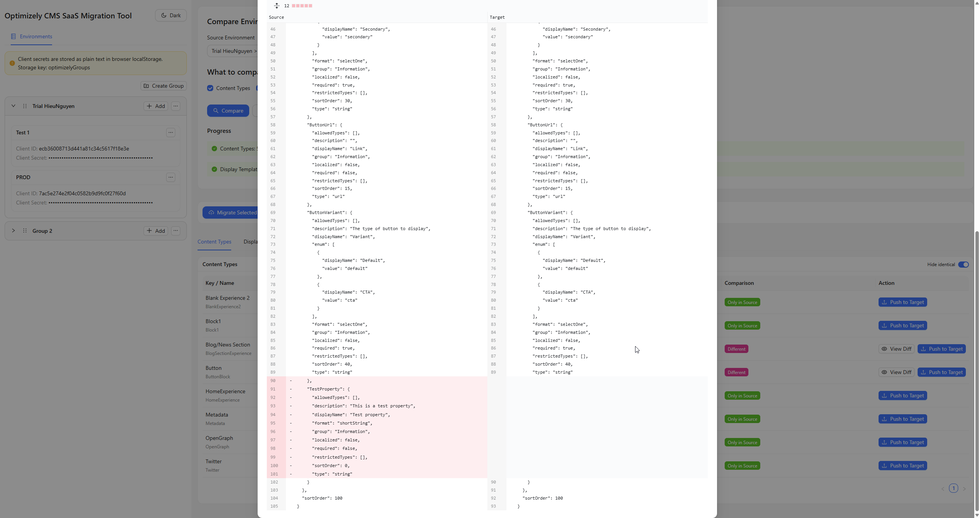Toggle the Hide identical switch

point(963,265)
